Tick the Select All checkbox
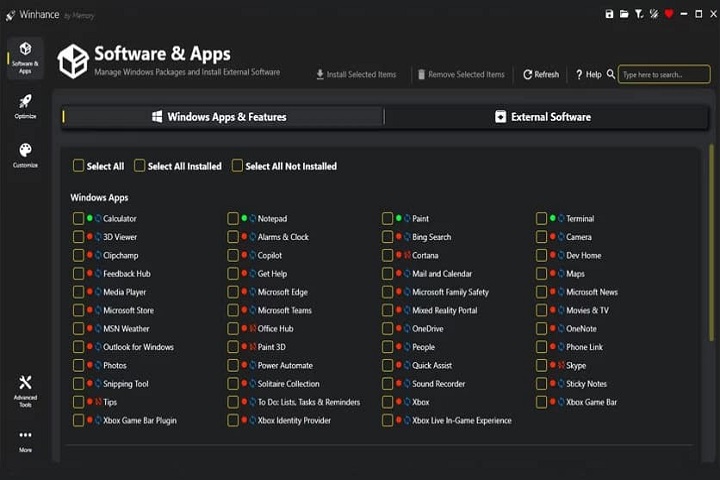 pos(78,166)
